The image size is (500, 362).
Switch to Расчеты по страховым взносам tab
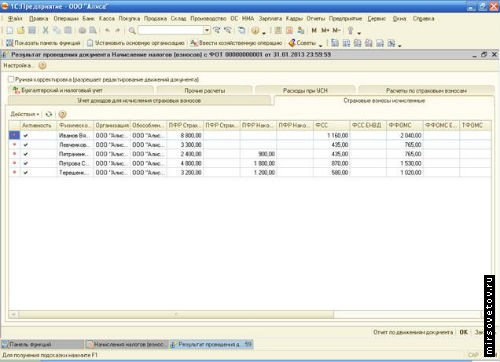pos(426,90)
